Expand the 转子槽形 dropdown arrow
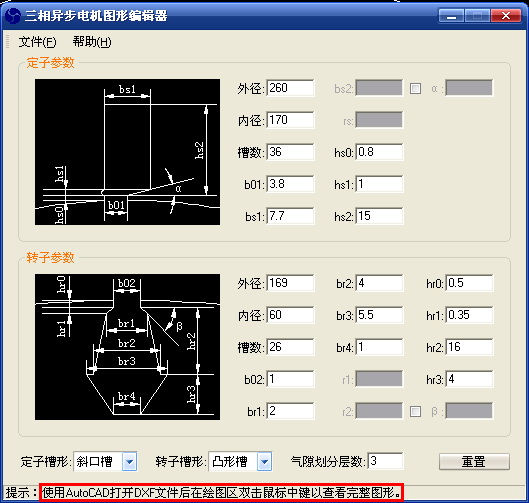The image size is (529, 503). point(264,461)
